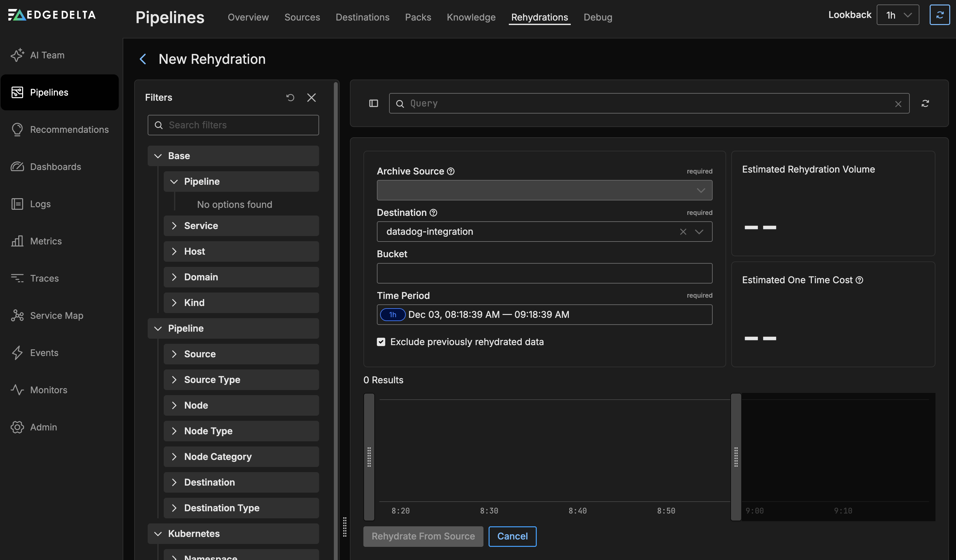Screen dimensions: 956x560
Task: Open the Lookback duration dropdown
Action: pos(898,15)
